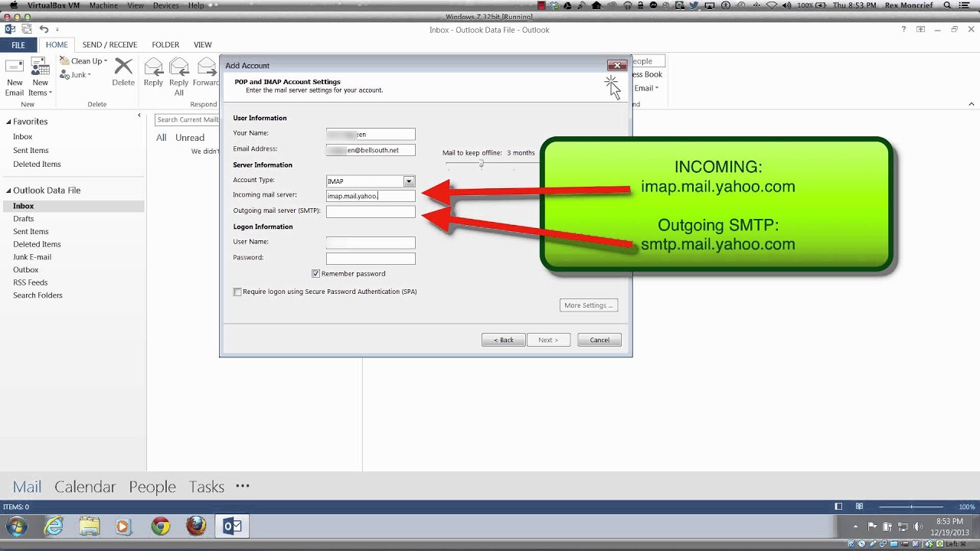This screenshot has height=551, width=980.
Task: Click the ellipsis in navigation bar
Action: (243, 486)
